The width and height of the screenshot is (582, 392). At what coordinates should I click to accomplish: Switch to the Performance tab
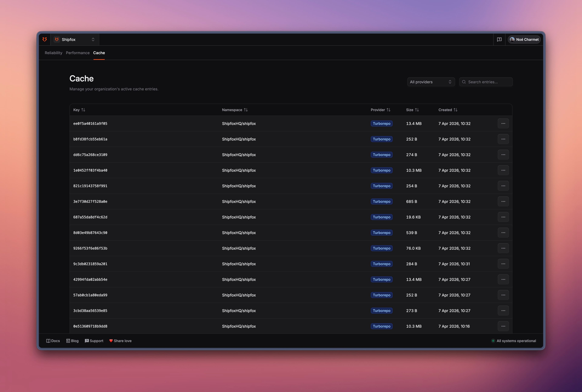click(78, 53)
